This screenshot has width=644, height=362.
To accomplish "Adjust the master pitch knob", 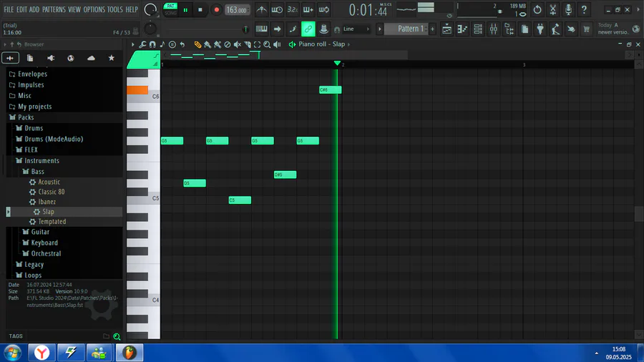I will click(150, 29).
